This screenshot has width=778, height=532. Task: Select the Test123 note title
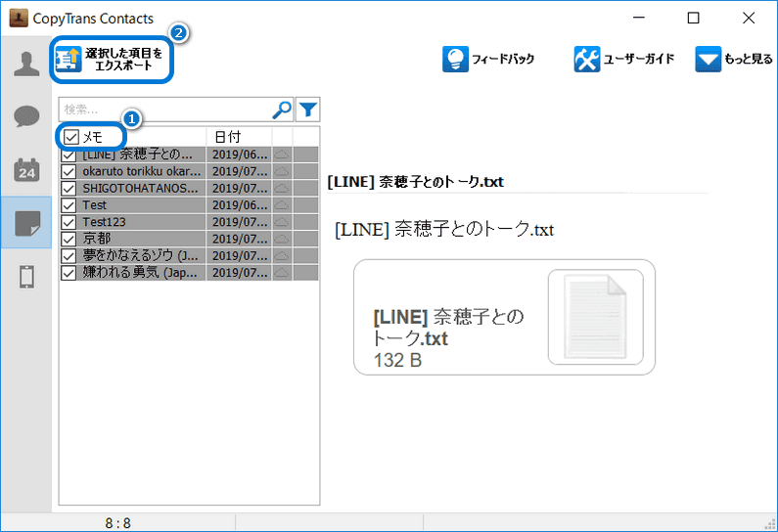point(104,222)
